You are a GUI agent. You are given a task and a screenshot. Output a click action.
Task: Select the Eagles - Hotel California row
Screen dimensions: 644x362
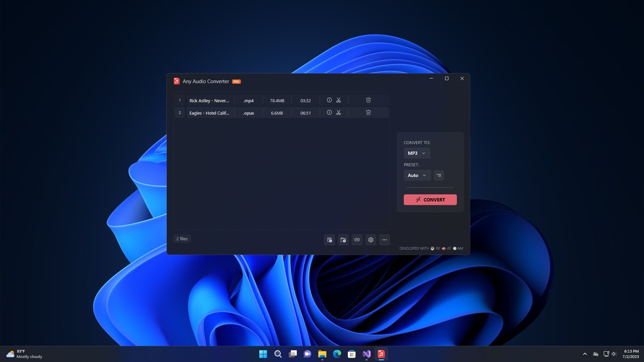pyautogui.click(x=209, y=113)
